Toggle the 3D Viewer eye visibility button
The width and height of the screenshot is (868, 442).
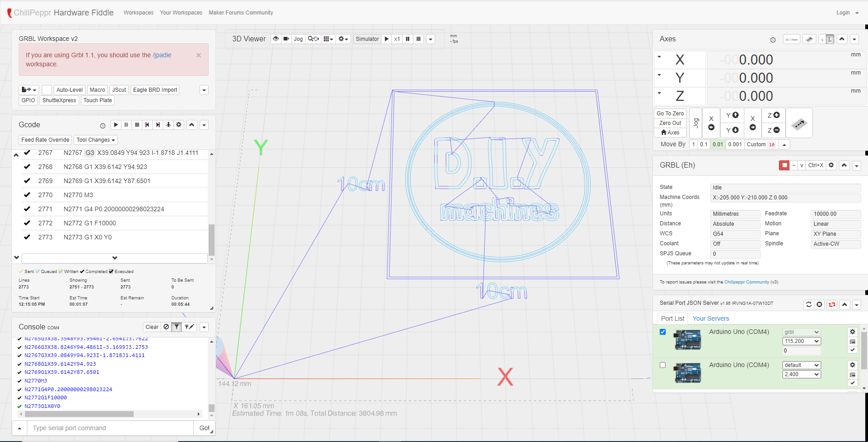click(276, 39)
